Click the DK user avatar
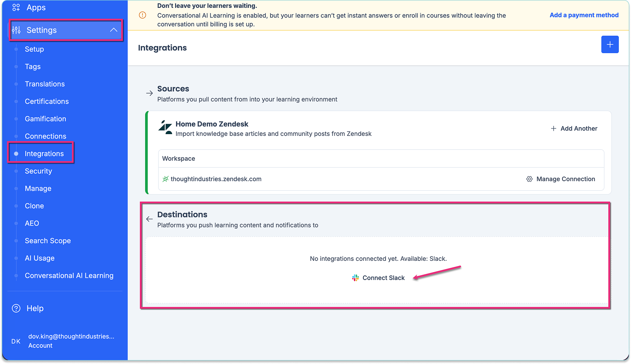631x364 pixels. point(16,341)
